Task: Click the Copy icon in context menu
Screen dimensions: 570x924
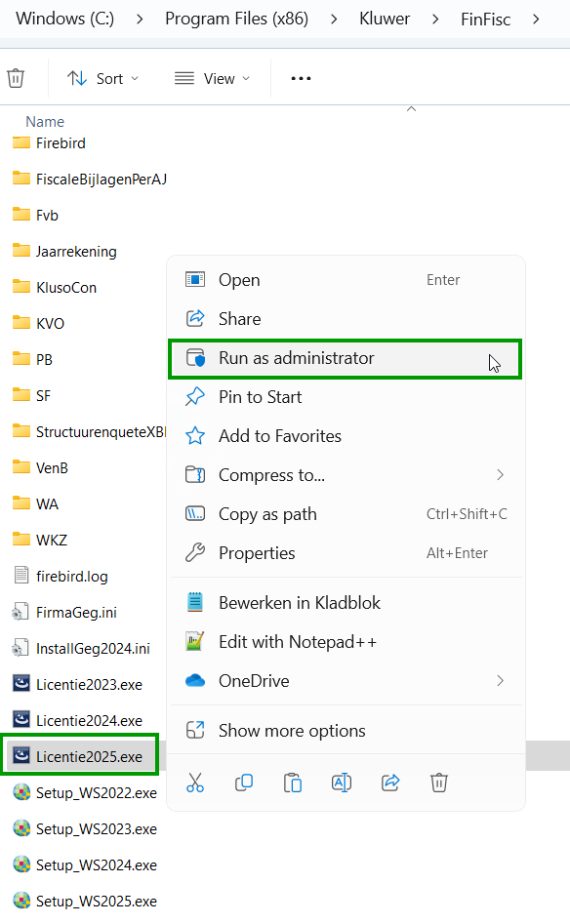Action: pyautogui.click(x=244, y=783)
